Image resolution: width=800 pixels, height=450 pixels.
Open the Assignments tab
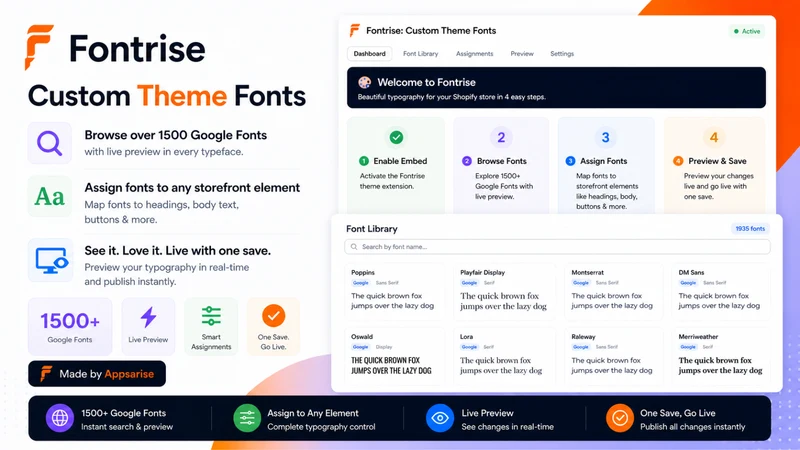pyautogui.click(x=474, y=54)
